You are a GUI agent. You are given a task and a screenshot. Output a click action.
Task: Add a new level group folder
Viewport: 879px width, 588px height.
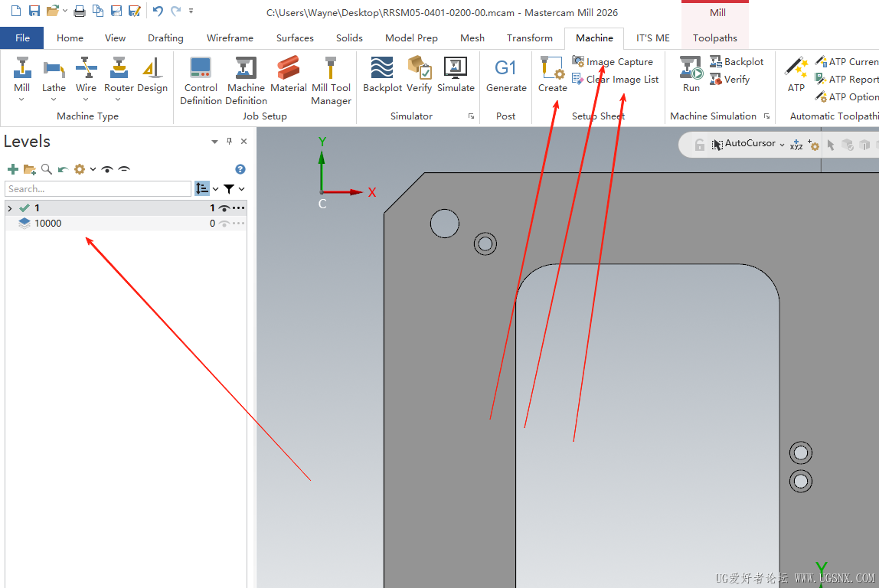tap(30, 169)
